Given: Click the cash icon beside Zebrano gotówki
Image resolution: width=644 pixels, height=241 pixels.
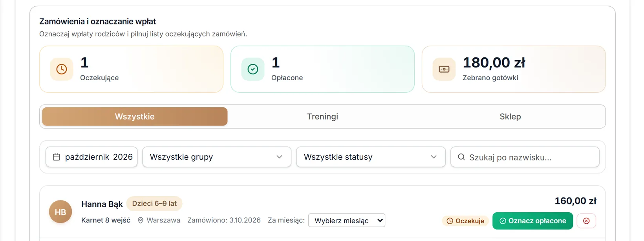Looking at the screenshot, I should (x=444, y=69).
